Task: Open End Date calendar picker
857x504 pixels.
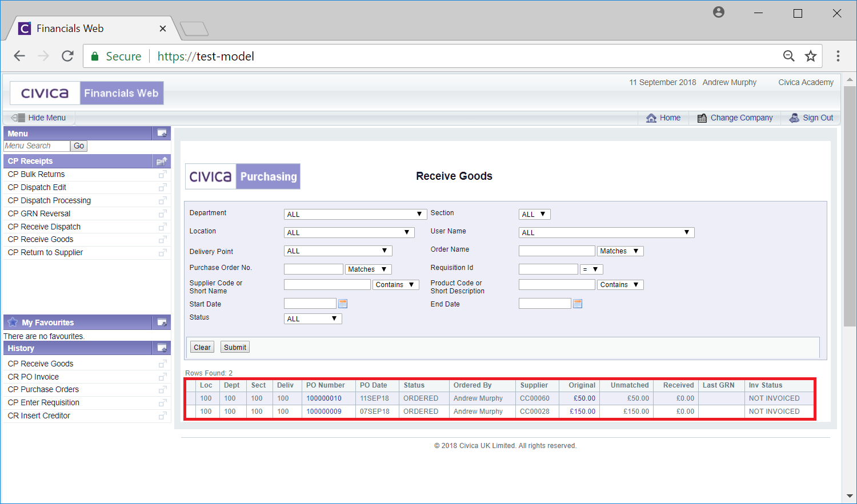Action: pos(578,304)
